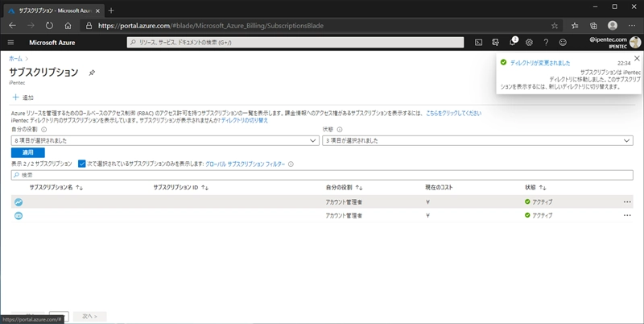Click second row アクティブ status

coord(539,215)
